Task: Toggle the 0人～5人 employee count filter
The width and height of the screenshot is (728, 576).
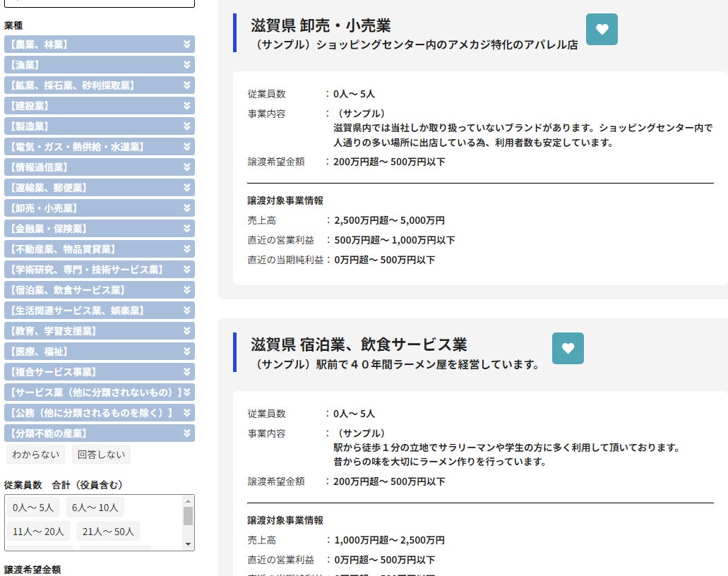Action: [x=33, y=508]
